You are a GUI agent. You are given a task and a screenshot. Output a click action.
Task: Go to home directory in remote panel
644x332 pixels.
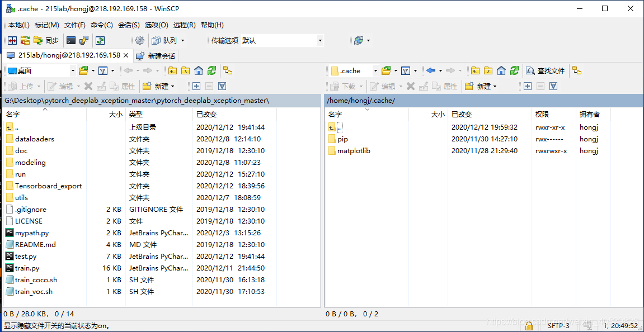(x=501, y=70)
